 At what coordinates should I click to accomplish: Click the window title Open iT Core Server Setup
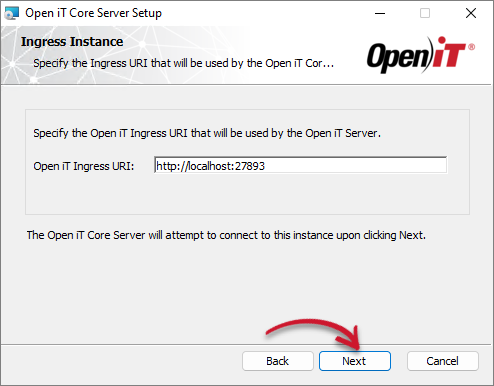94,13
